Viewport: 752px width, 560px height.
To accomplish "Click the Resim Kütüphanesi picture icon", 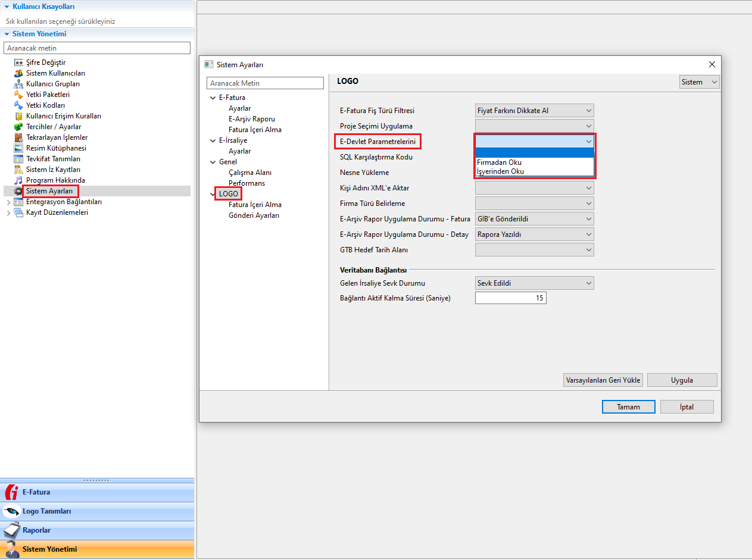I will tap(18, 148).
